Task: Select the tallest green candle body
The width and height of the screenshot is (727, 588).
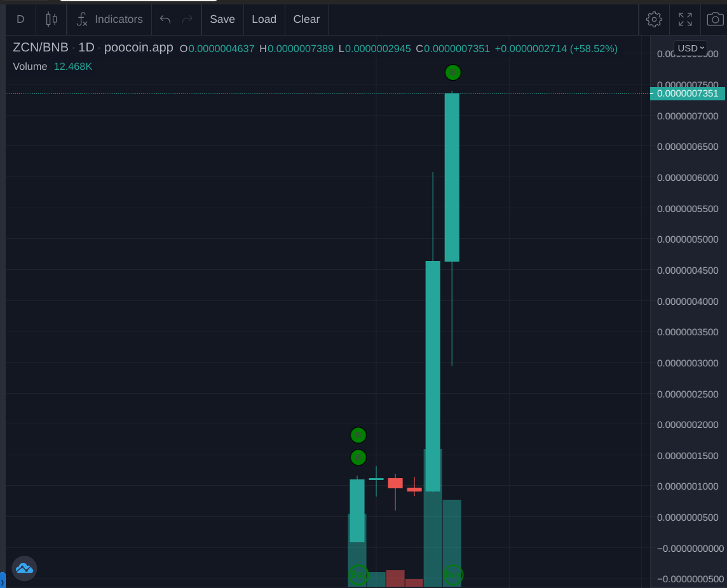Action: pos(433,375)
